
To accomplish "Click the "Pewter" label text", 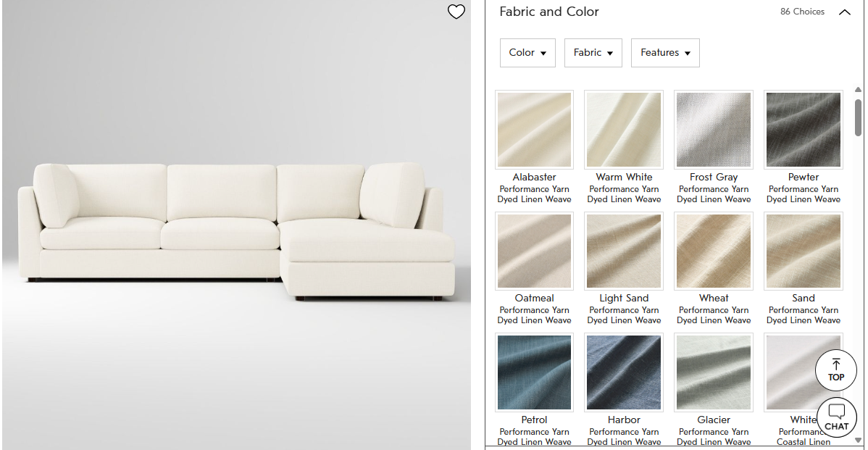I will [x=804, y=177].
